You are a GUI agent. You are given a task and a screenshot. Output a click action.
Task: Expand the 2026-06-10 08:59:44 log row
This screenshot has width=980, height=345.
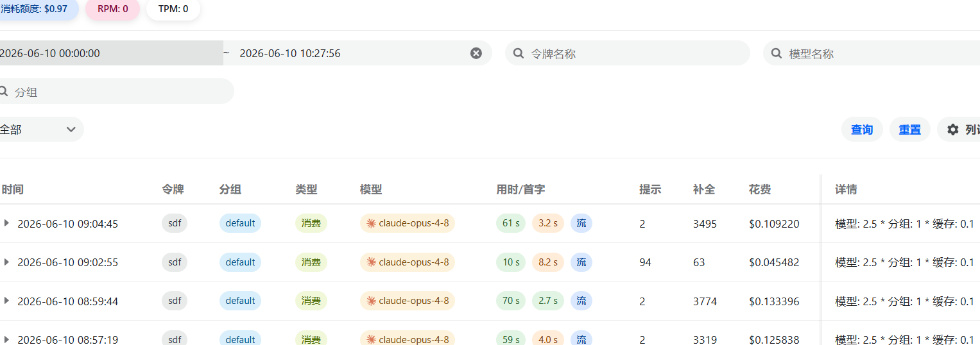(6, 301)
